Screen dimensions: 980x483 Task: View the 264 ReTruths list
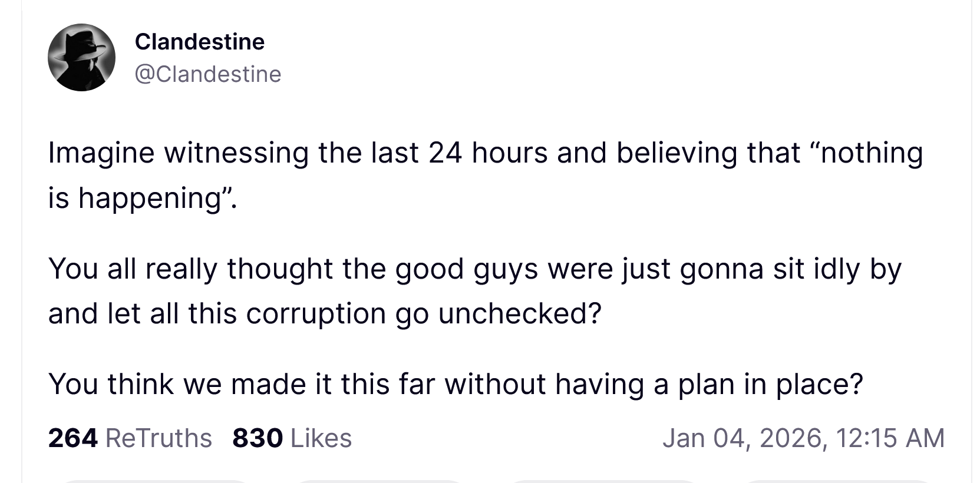(x=130, y=438)
